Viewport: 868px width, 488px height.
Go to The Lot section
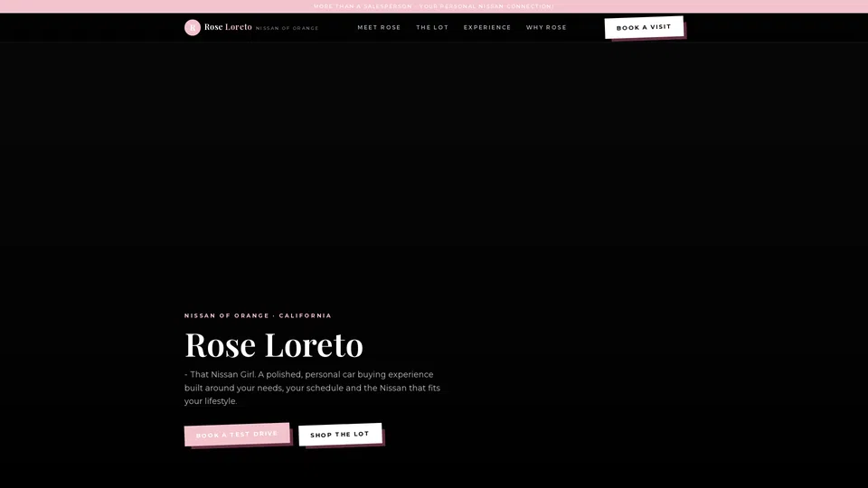pyautogui.click(x=432, y=27)
